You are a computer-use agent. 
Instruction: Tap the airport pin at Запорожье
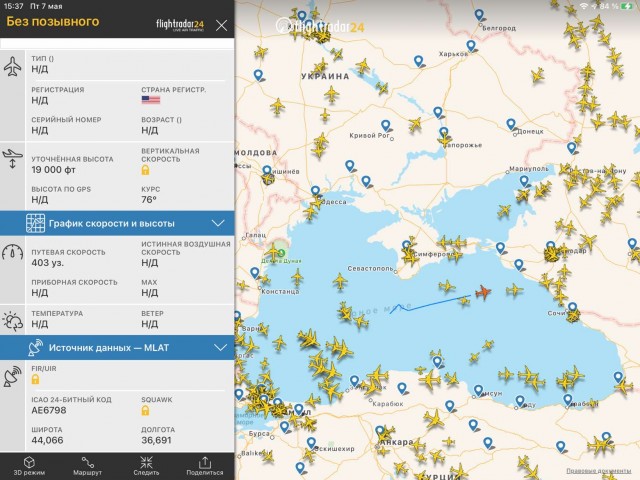(x=444, y=133)
